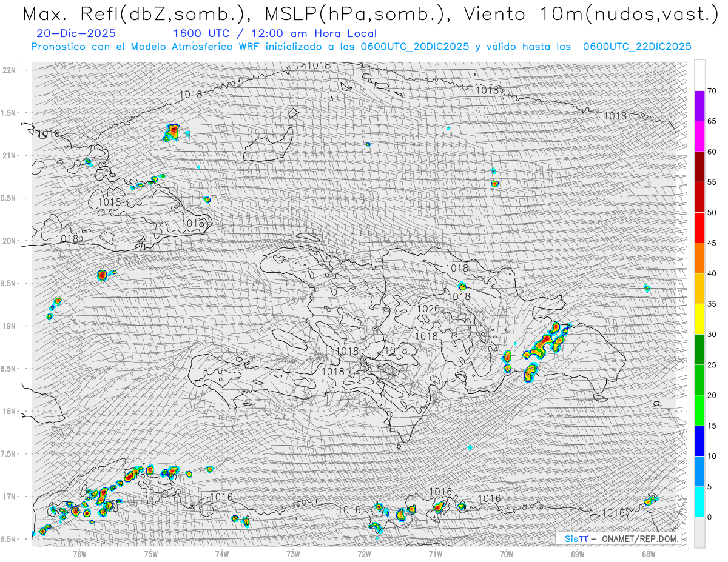Select the orange 40–45 dBZ color swatch
Viewport: 728px width, 562px height.
[x=699, y=258]
